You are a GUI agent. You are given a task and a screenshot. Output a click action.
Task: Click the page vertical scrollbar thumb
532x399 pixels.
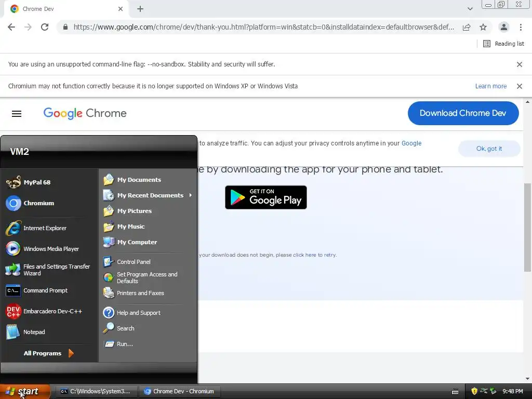pyautogui.click(x=527, y=227)
